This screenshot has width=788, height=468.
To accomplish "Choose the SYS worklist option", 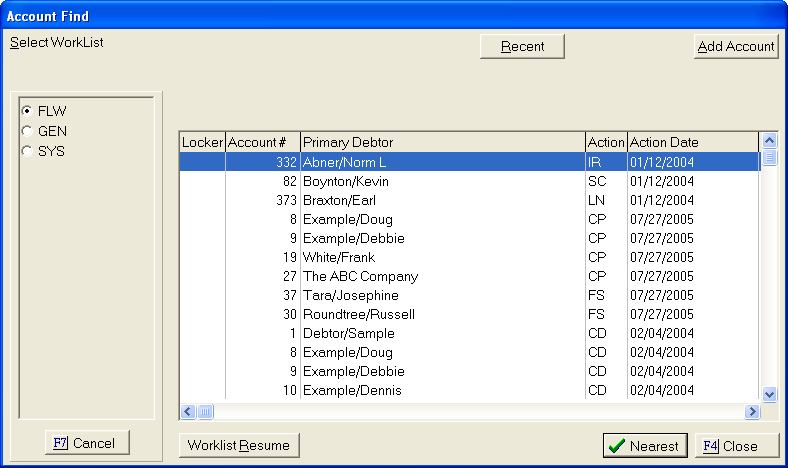I will (x=27, y=151).
